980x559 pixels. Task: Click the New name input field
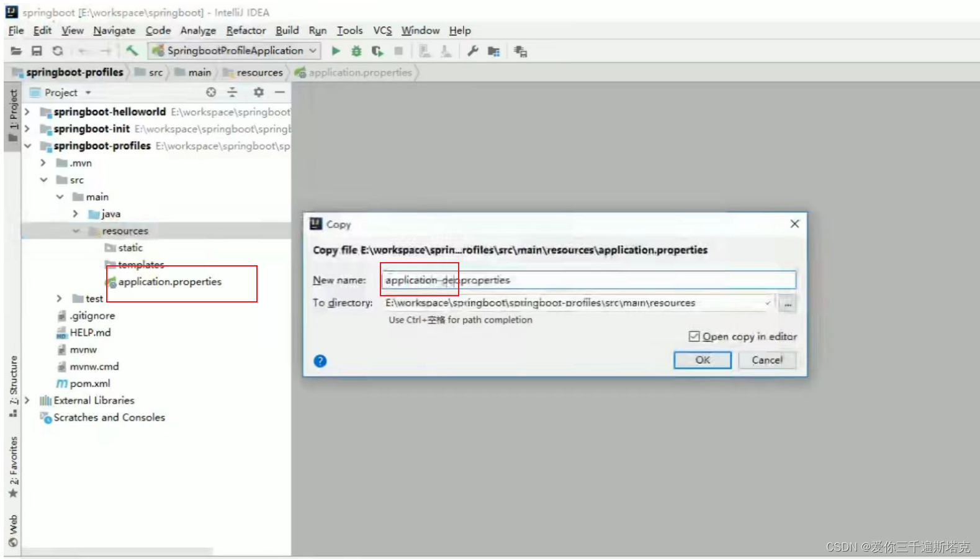(588, 280)
